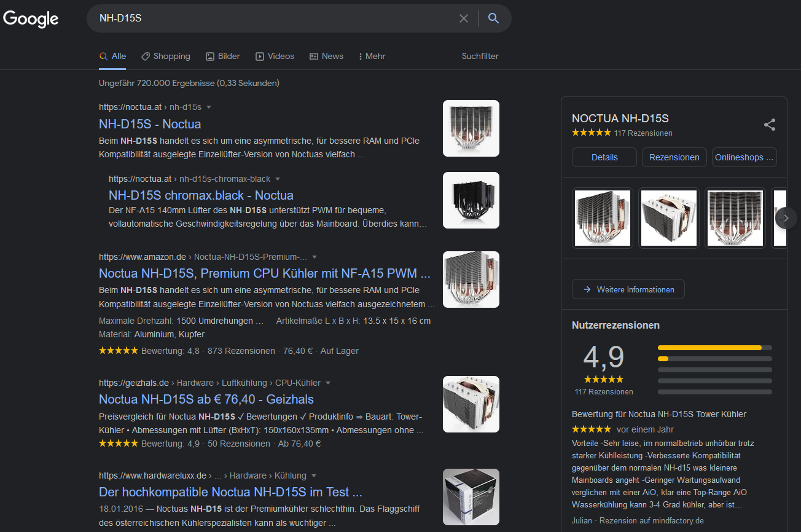801x532 pixels.
Task: Click the black chromax cooler thumbnail
Action: [x=471, y=200]
